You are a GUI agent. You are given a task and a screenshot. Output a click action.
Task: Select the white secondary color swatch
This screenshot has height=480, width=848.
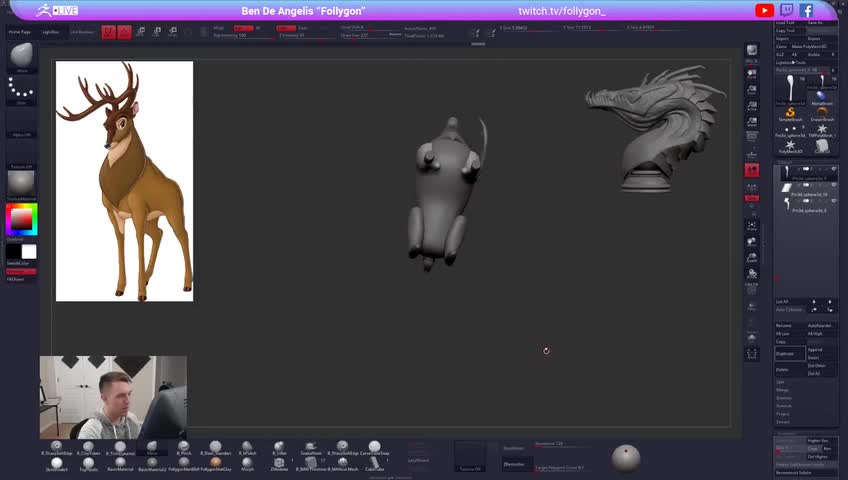[29, 251]
